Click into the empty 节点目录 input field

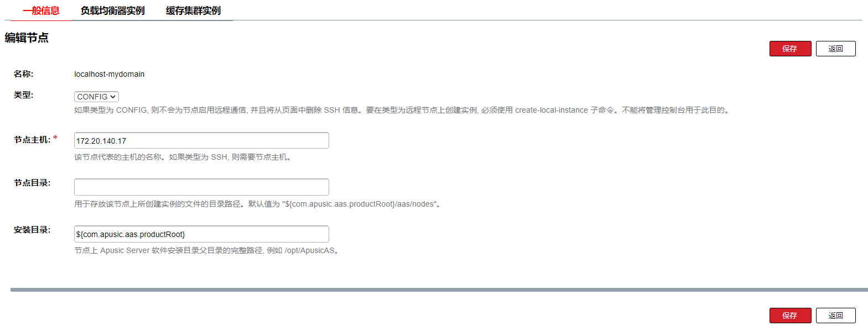(201, 187)
